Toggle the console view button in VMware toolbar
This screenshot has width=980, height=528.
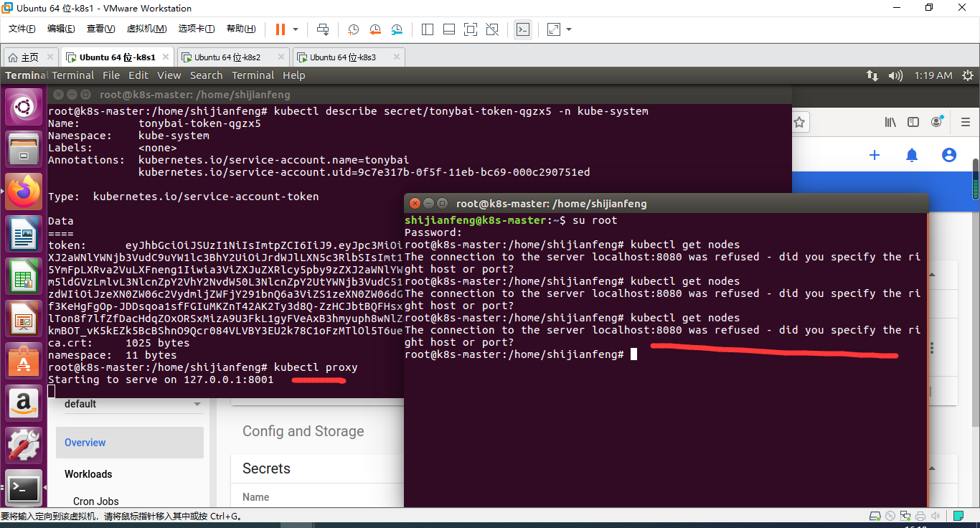523,29
